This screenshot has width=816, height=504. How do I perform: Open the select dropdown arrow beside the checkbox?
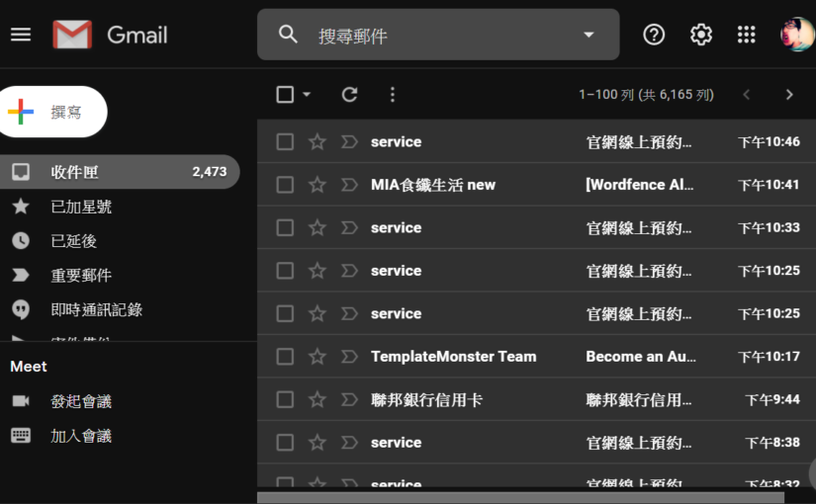pyautogui.click(x=307, y=95)
